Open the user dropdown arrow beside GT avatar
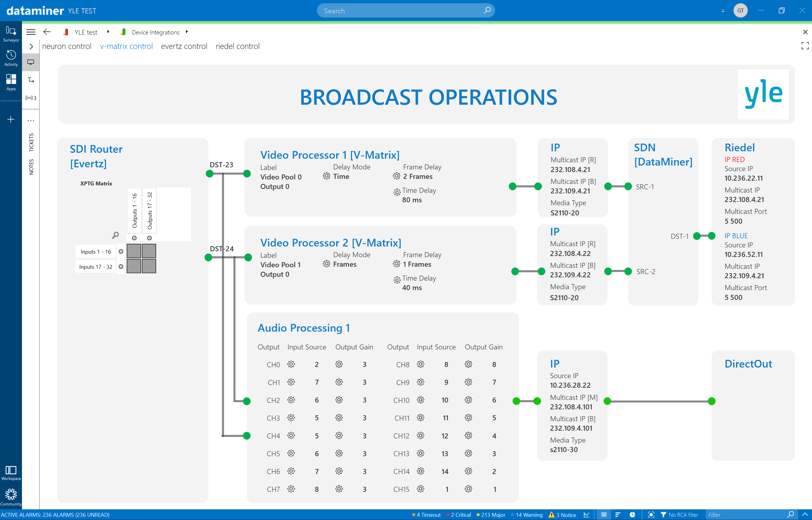Viewport: 812px width, 520px height. tap(723, 11)
